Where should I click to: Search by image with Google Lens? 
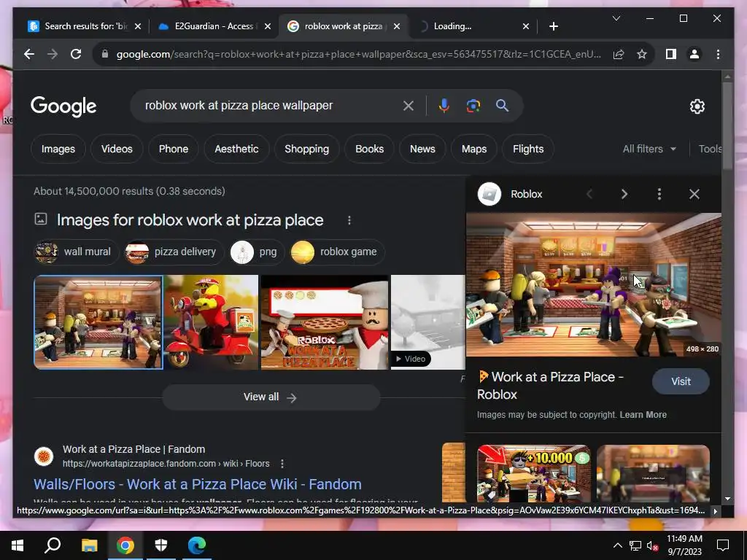[x=473, y=106]
